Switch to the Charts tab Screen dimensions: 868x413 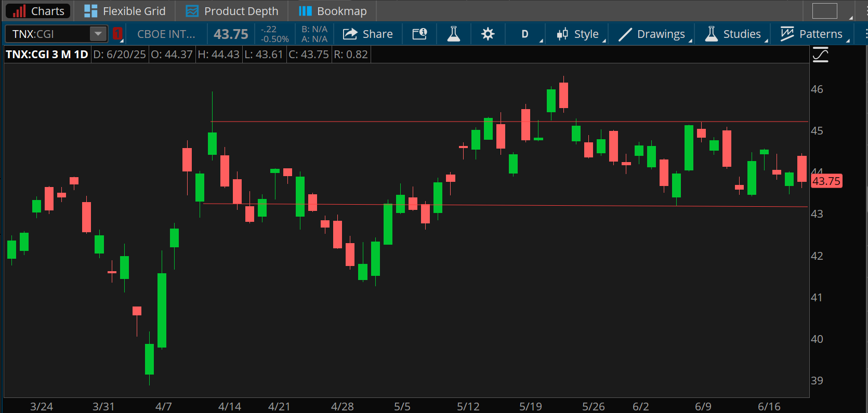(x=38, y=11)
